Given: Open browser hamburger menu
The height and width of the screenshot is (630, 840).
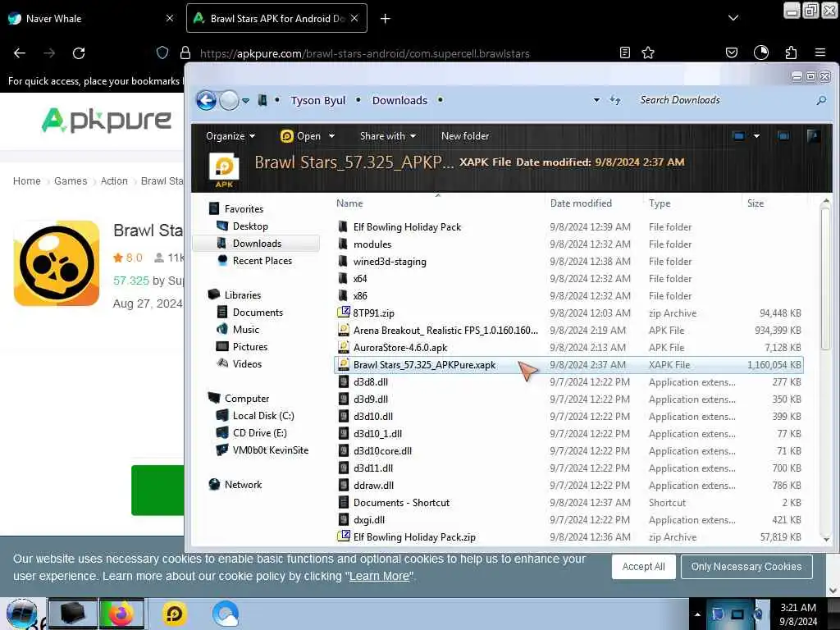Looking at the screenshot, I should pos(819,52).
